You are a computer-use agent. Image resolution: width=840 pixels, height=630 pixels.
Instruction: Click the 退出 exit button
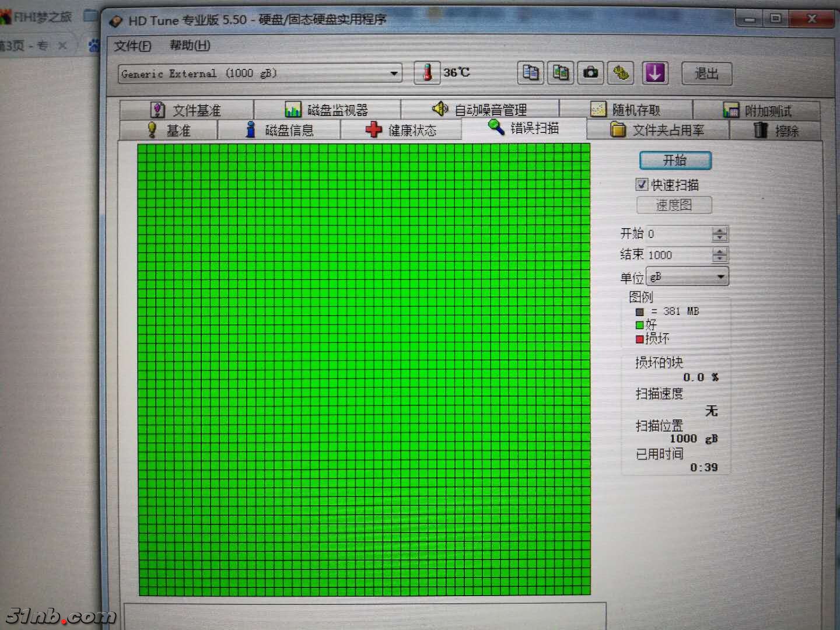tap(706, 73)
